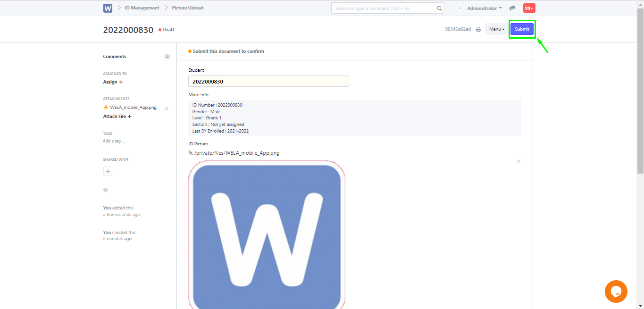
Task: Click the Section : Not yet assigned line
Action: click(218, 125)
